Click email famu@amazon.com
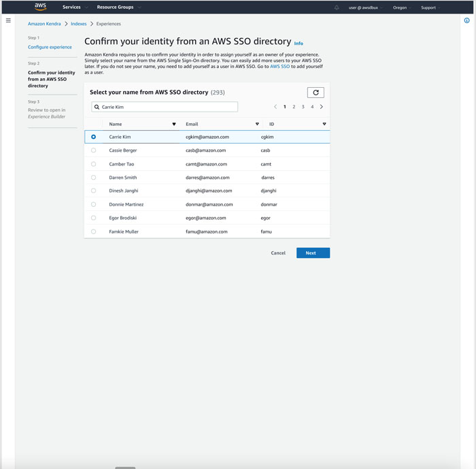 [x=207, y=231]
